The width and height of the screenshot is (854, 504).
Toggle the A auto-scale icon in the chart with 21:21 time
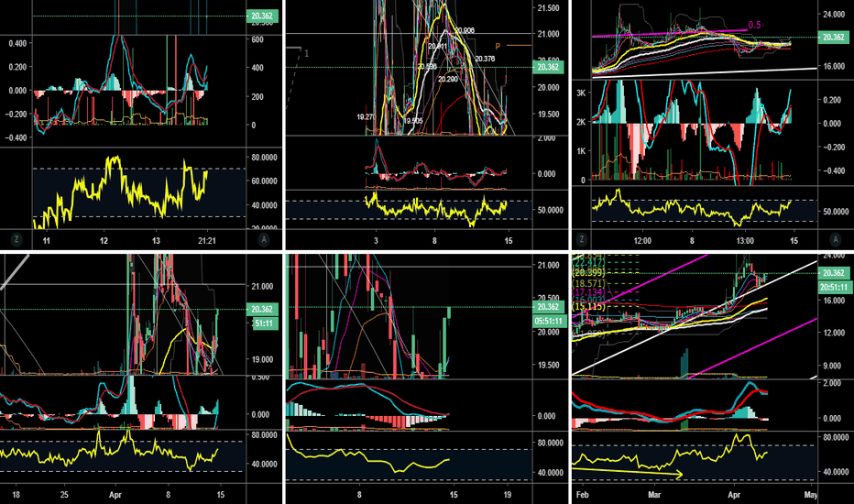click(264, 239)
